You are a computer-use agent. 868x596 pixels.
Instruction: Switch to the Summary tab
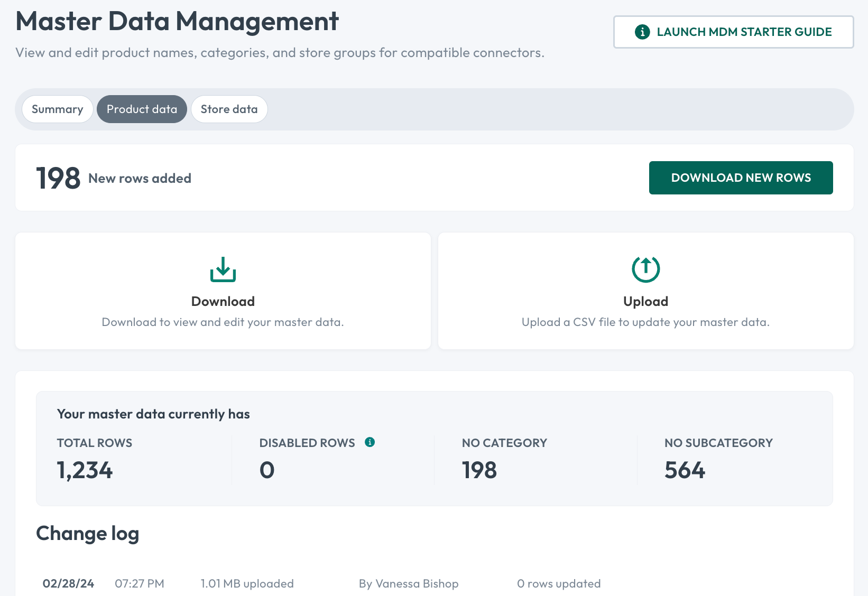point(58,109)
